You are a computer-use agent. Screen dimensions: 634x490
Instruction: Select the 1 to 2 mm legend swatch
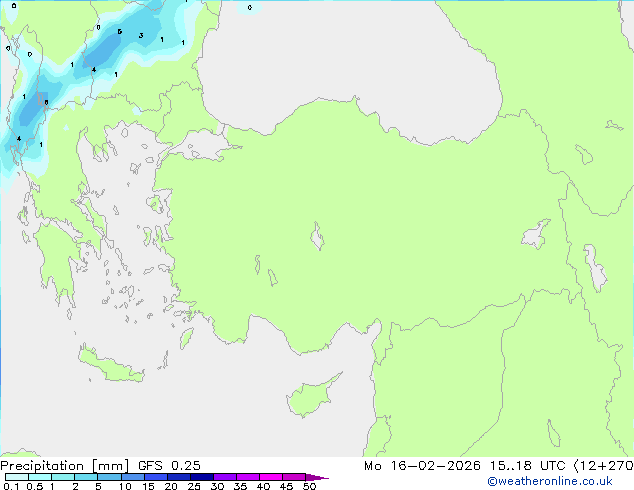point(63,477)
